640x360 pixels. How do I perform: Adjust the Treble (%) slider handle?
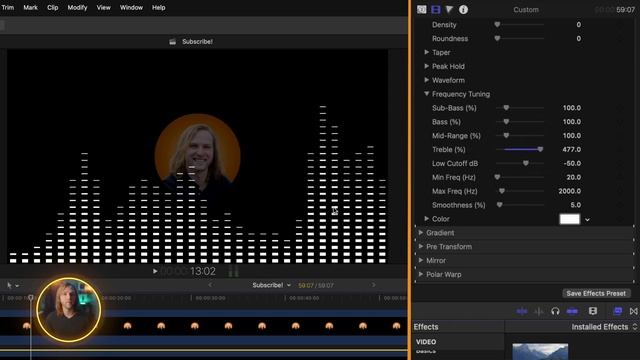[x=540, y=149]
